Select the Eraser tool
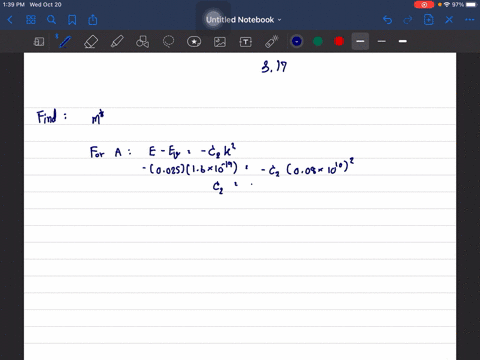The image size is (480, 360). click(91, 42)
